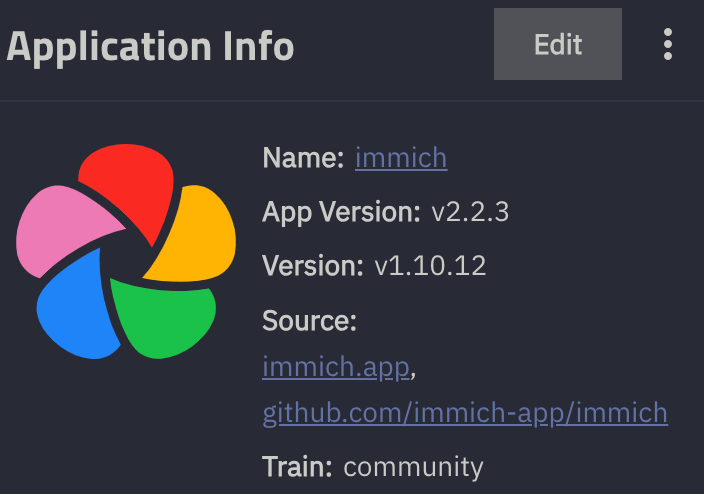This screenshot has width=704, height=494.
Task: Open the github.com/immich-app/immich link
Action: coord(465,412)
